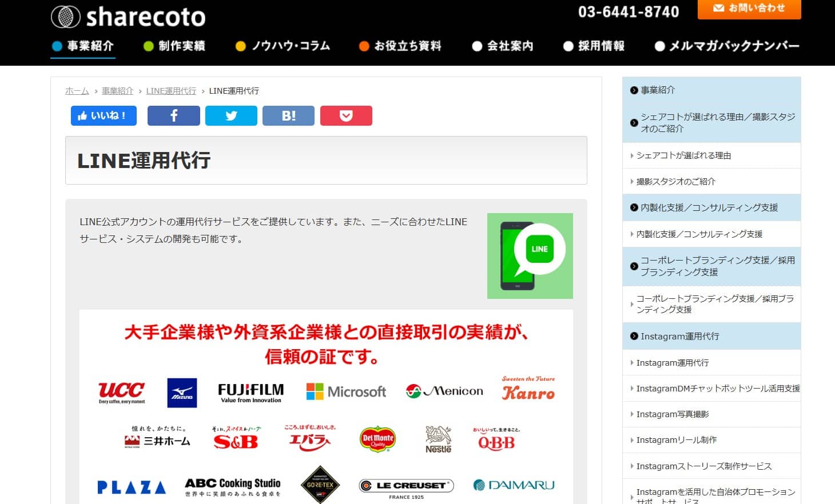Viewport: 835px width, 504px height.
Task: Click the green LINE app graphic
Action: (529, 255)
